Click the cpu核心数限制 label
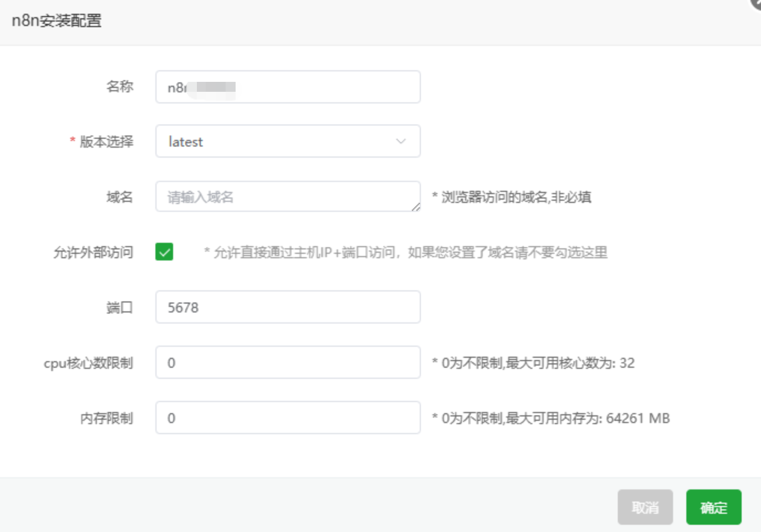 pos(88,363)
